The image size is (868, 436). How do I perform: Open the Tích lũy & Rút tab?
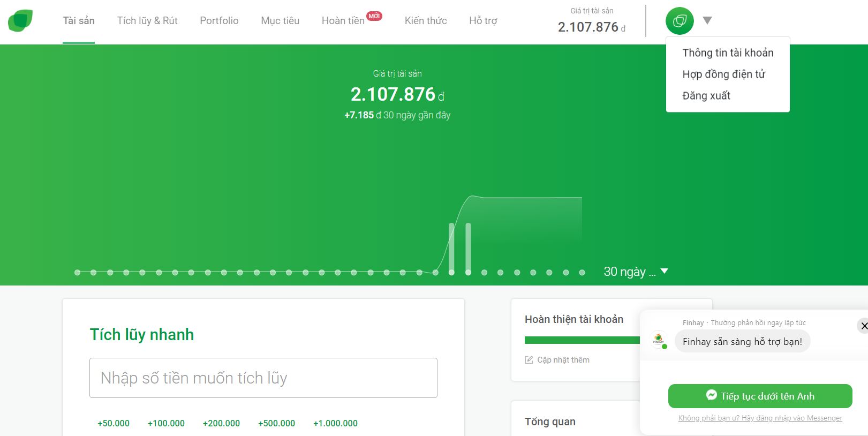147,21
